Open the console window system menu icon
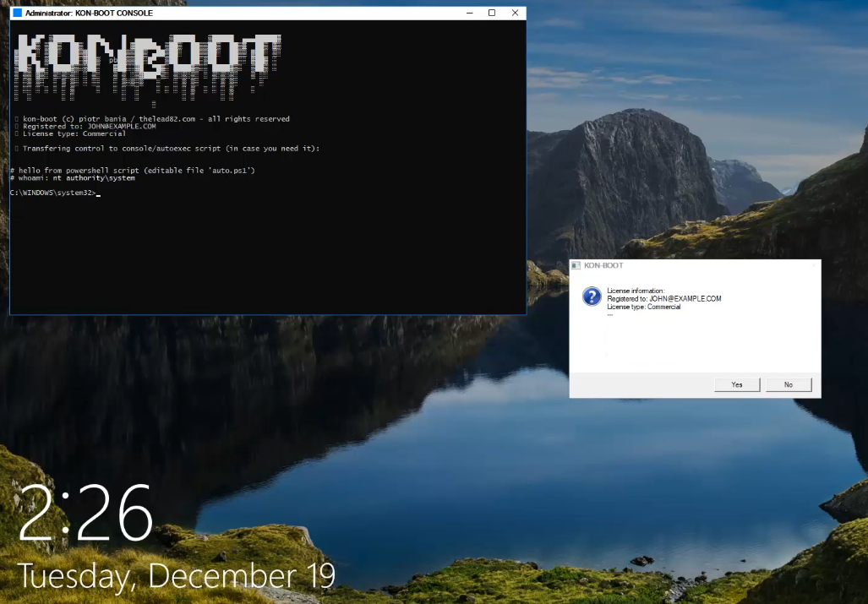The width and height of the screenshot is (868, 604). 17,14
